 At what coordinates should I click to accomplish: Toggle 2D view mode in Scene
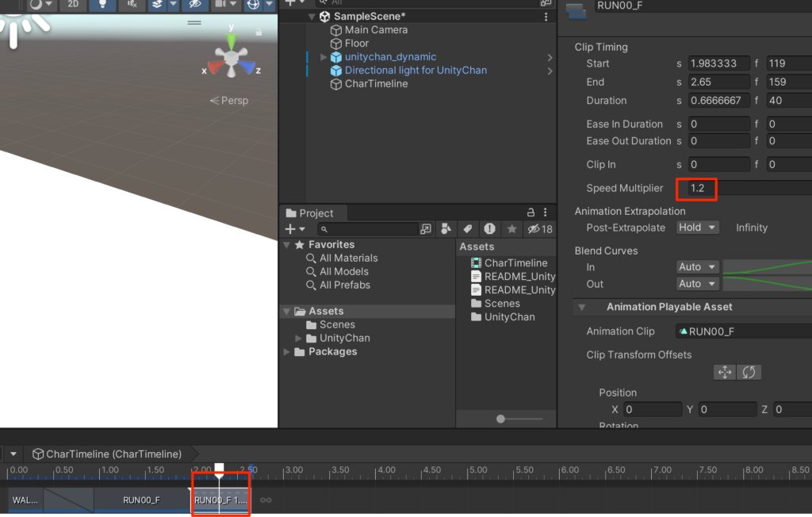click(x=73, y=4)
